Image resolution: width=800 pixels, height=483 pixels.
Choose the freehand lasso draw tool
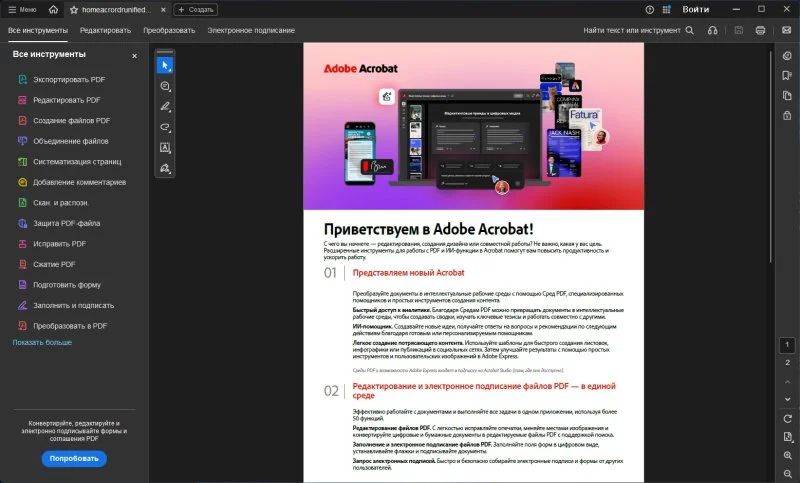[x=165, y=127]
